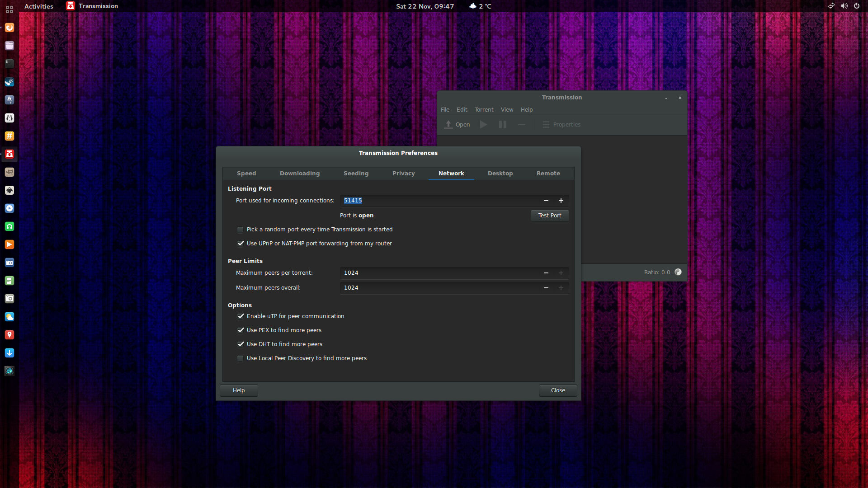Increase the listening port with plus
Screen dimensions: 868x488
(x=561, y=201)
